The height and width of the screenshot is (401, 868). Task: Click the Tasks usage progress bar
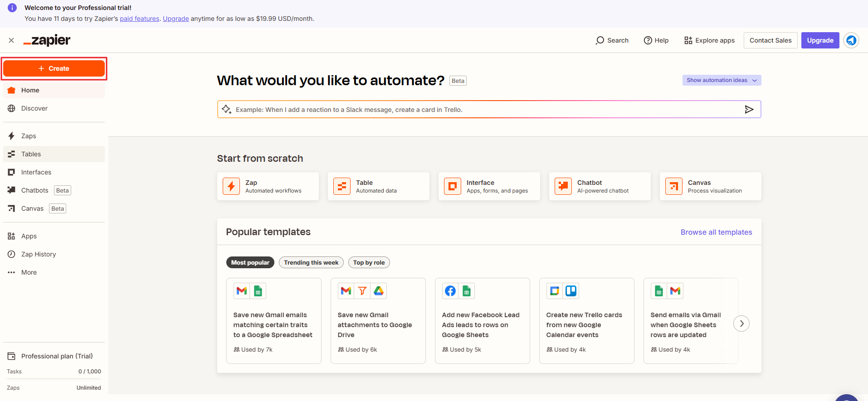tap(54, 378)
